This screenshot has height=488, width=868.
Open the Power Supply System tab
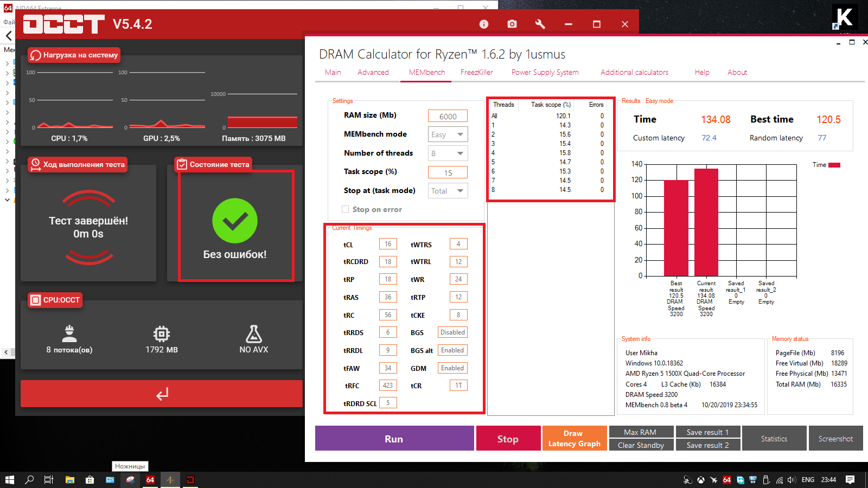click(x=545, y=72)
